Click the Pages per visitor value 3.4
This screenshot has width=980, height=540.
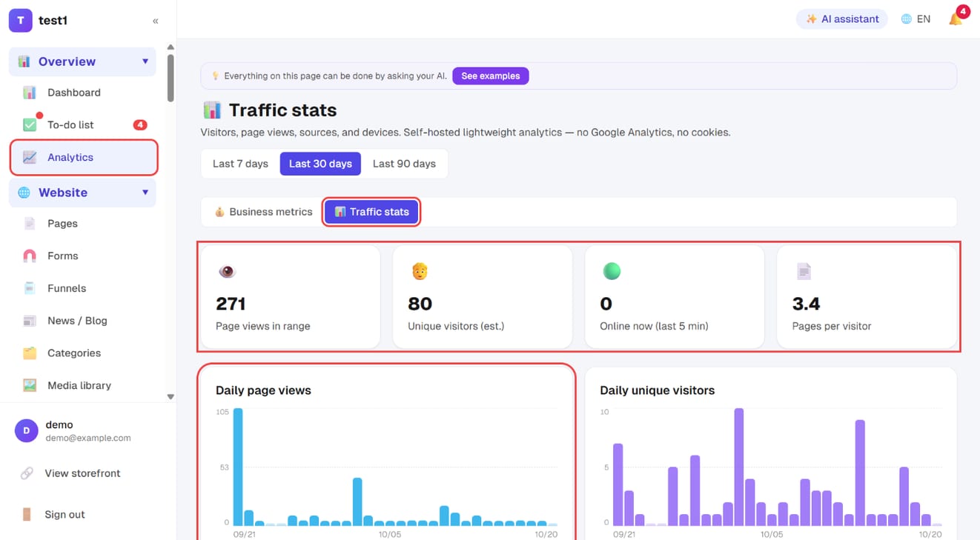[x=806, y=304]
